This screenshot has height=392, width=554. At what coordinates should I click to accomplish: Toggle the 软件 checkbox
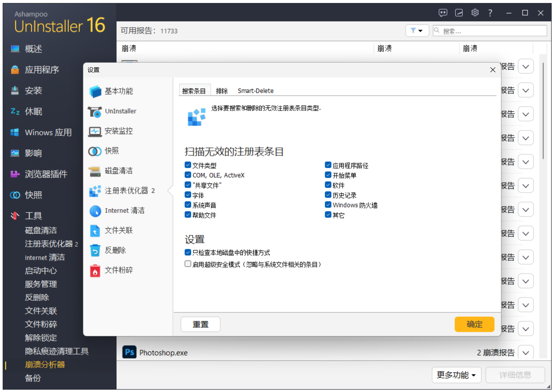[328, 185]
